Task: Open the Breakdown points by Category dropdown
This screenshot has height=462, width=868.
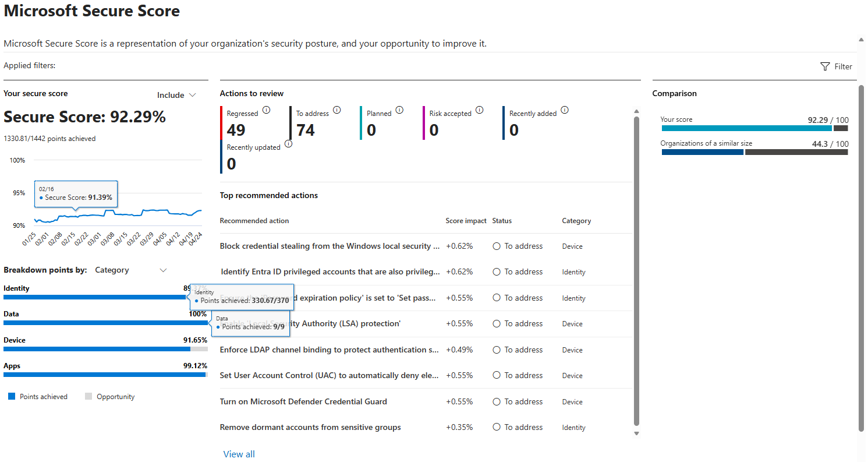Action: point(131,270)
